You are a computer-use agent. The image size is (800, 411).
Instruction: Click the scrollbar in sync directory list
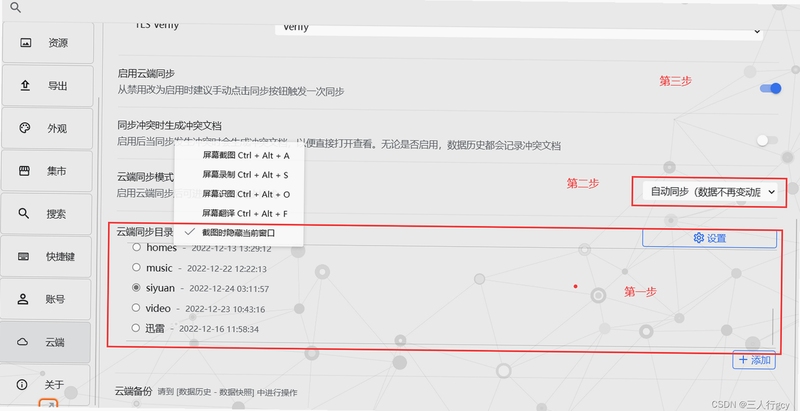click(773, 326)
